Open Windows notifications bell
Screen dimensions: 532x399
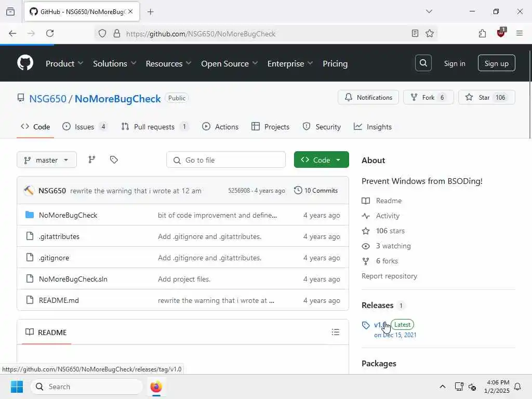pos(517,387)
